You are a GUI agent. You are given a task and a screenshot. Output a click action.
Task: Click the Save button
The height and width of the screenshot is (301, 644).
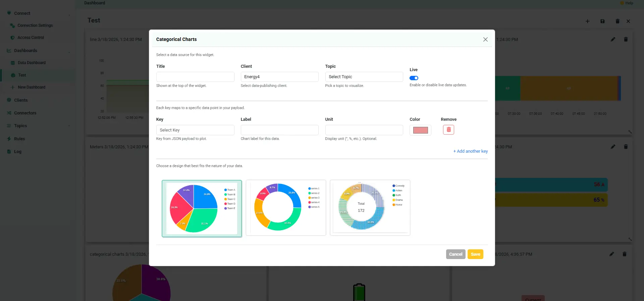(x=475, y=254)
